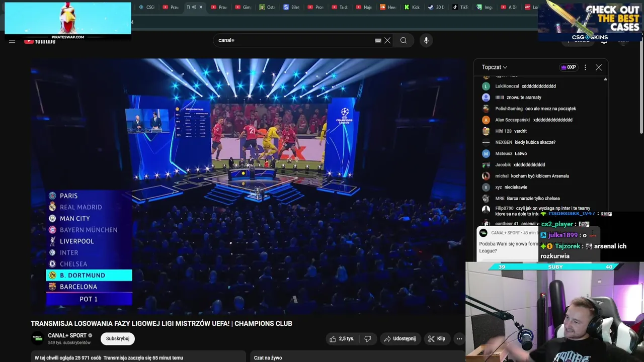Click the video title text
This screenshot has width=644, height=362.
click(x=162, y=324)
